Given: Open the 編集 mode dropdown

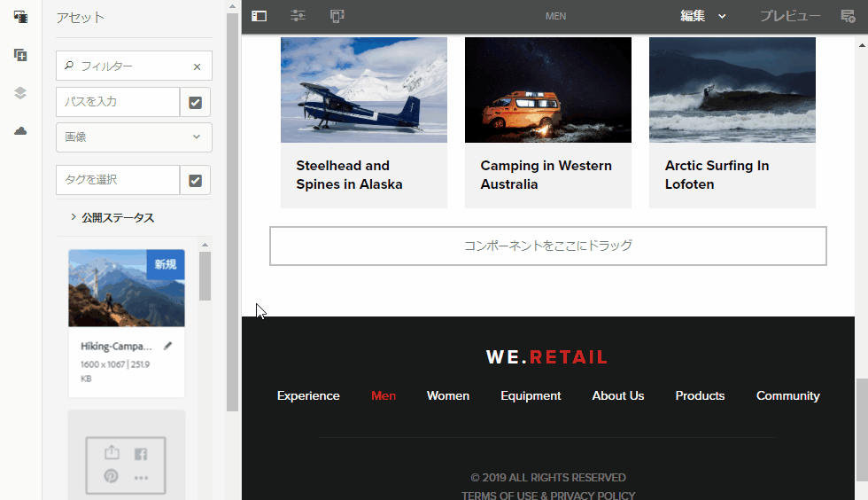Looking at the screenshot, I should pos(702,16).
